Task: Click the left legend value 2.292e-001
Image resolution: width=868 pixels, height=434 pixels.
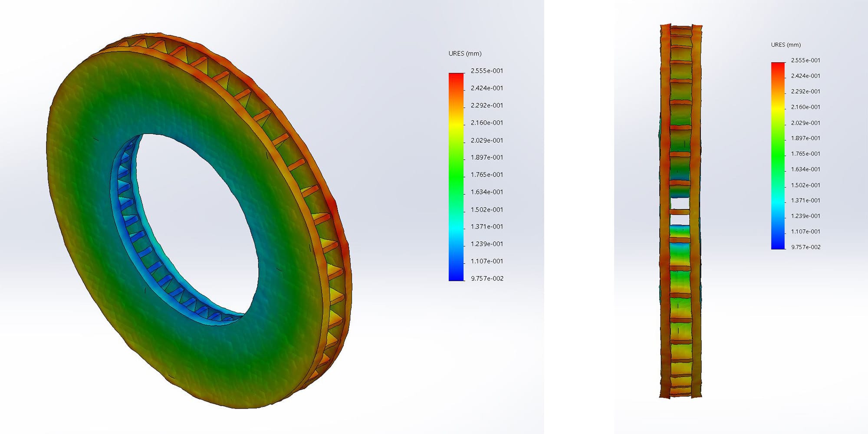Action: [487, 105]
